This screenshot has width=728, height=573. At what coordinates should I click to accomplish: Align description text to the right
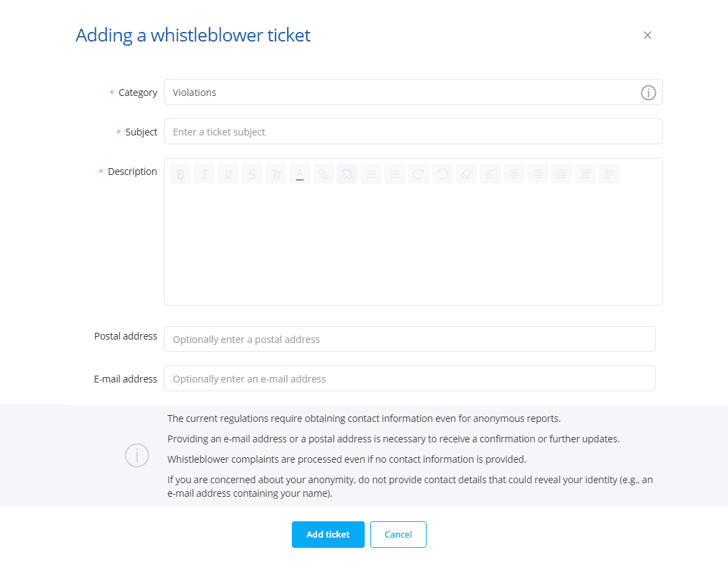(x=537, y=174)
